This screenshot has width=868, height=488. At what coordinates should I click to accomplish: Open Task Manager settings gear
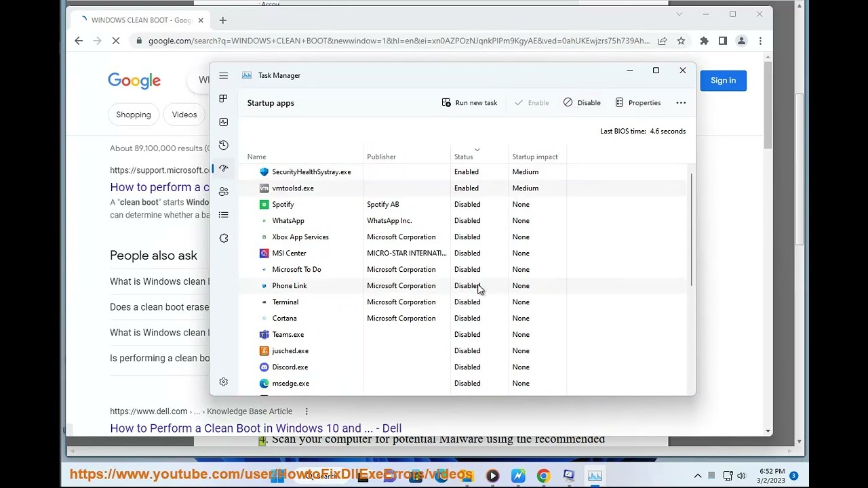pos(223,382)
